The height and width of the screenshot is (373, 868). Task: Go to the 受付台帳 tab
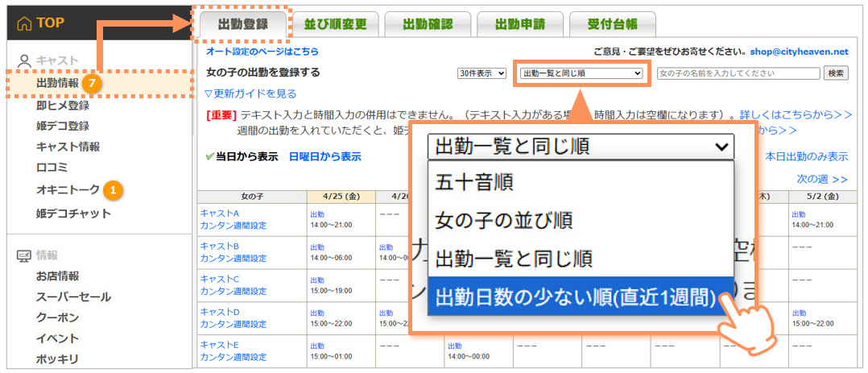point(612,24)
